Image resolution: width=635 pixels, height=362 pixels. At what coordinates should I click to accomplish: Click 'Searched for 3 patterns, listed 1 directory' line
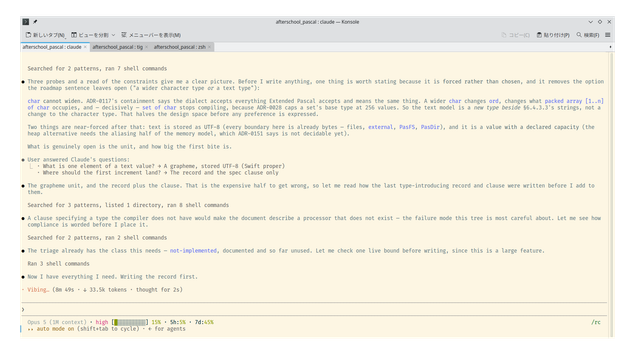pyautogui.click(x=128, y=205)
